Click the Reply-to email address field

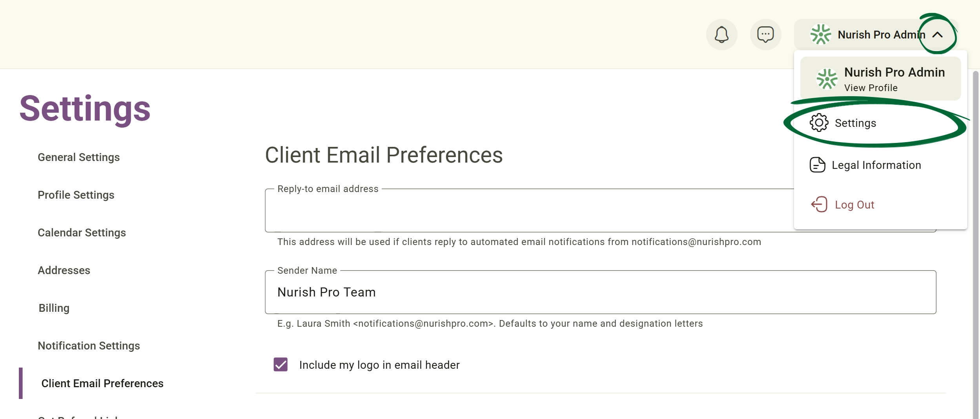pyautogui.click(x=530, y=210)
